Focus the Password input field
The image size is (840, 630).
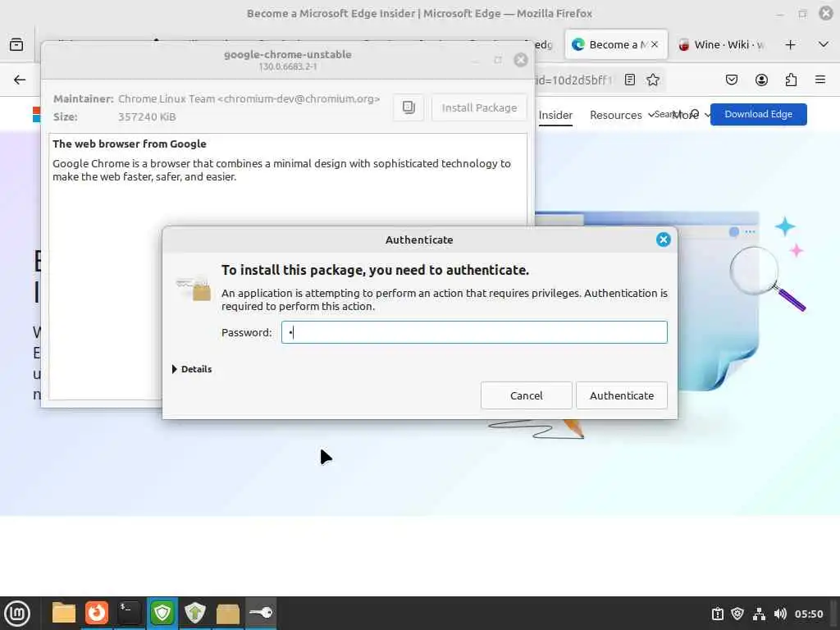click(x=474, y=332)
